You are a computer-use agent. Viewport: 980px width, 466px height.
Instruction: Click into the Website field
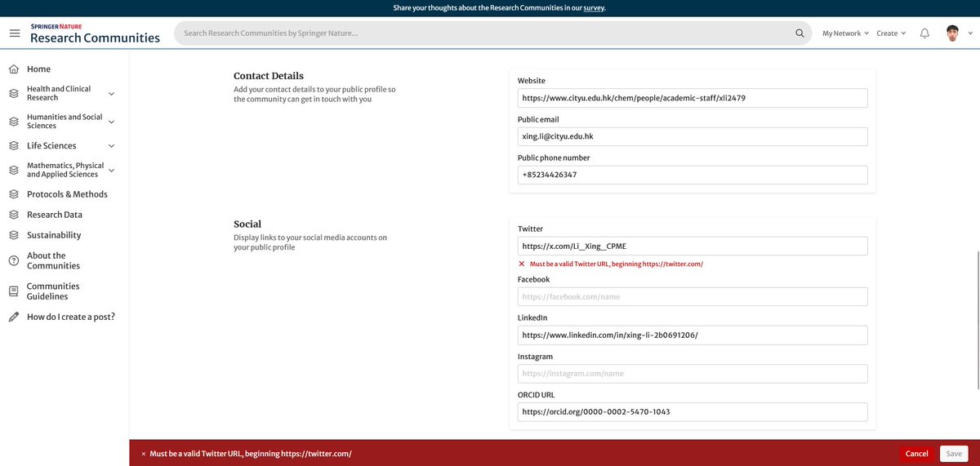point(693,98)
